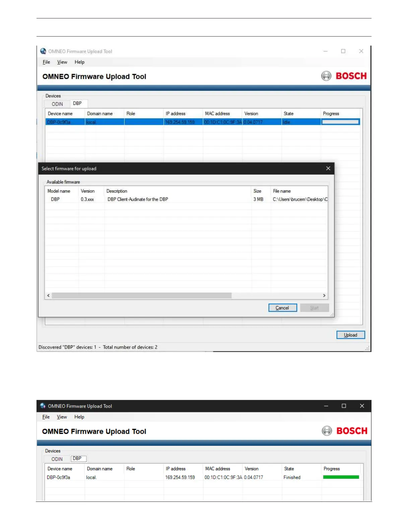Click firmware version 0.3.xxx cell

[x=87, y=199]
